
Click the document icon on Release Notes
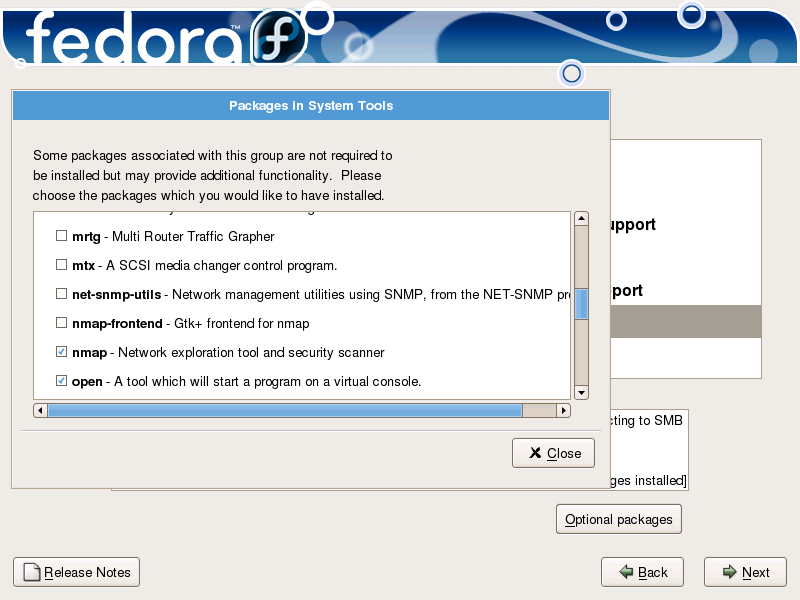32,572
